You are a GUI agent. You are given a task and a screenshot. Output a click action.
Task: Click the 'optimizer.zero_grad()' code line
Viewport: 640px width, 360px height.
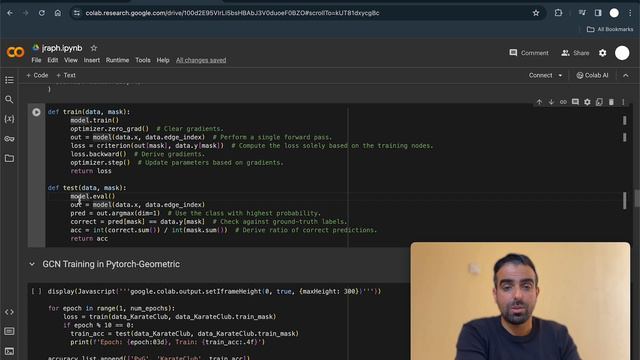(x=109, y=129)
